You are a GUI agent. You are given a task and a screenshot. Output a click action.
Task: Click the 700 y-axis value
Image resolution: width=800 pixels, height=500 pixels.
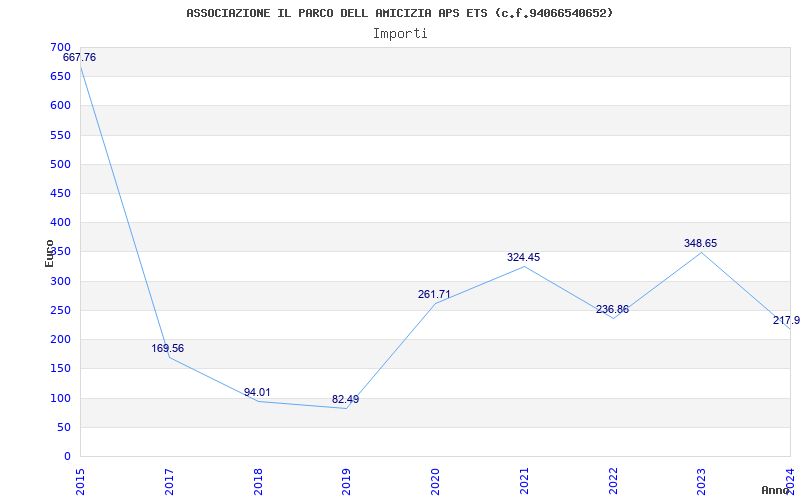point(60,47)
